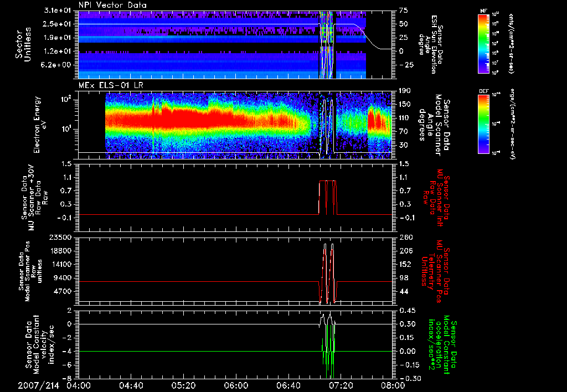567x392 pixels.
Task: Click the 'NF' label above the color bar
Action: (484, 11)
